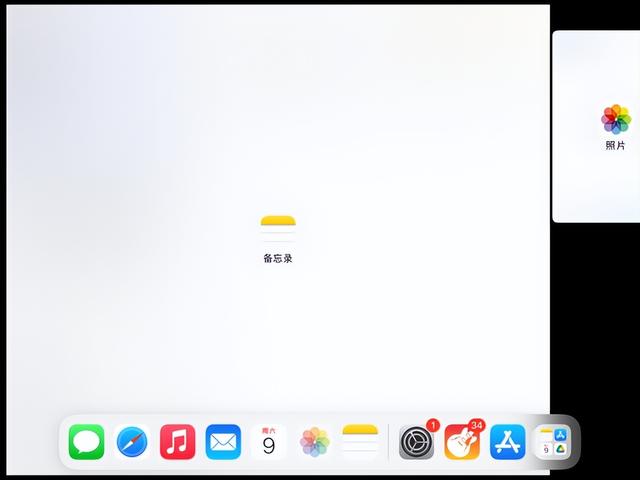Open the App Store dock icon
The height and width of the screenshot is (480, 640).
(x=507, y=442)
